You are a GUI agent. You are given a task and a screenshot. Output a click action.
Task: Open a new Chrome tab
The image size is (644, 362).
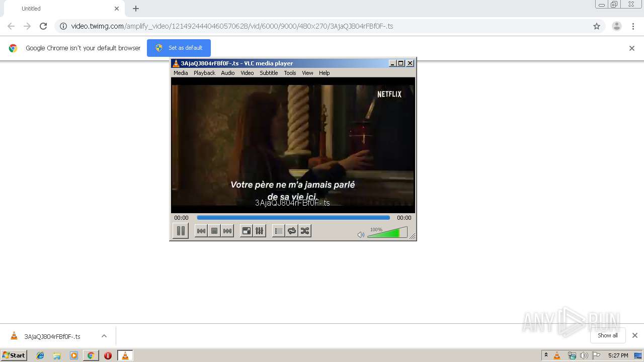[136, 9]
